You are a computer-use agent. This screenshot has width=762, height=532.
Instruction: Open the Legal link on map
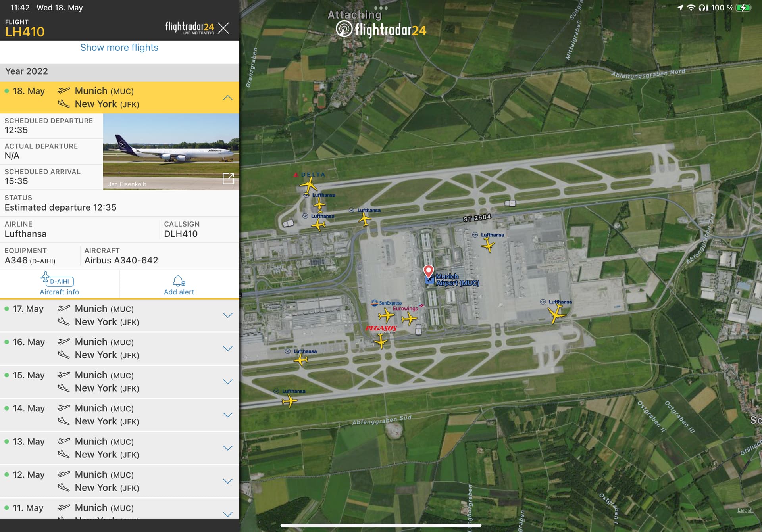pyautogui.click(x=745, y=510)
